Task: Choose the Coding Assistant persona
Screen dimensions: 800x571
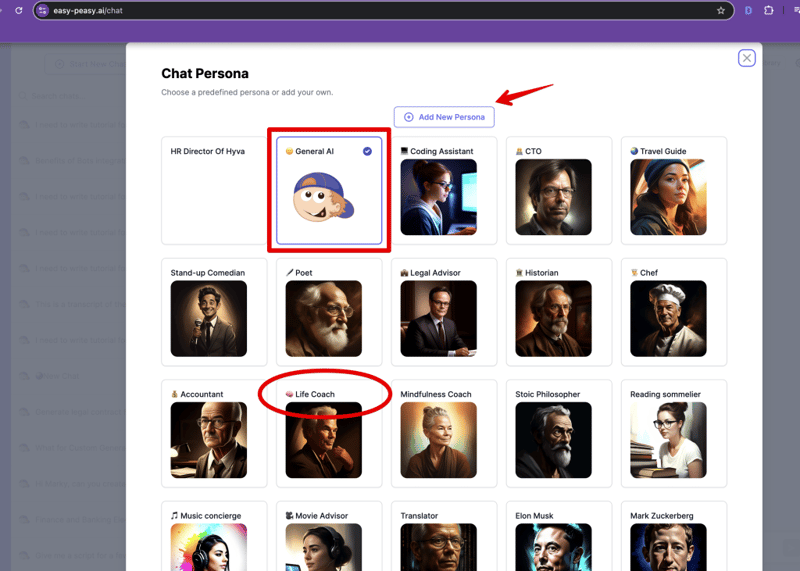Action: pyautogui.click(x=438, y=197)
